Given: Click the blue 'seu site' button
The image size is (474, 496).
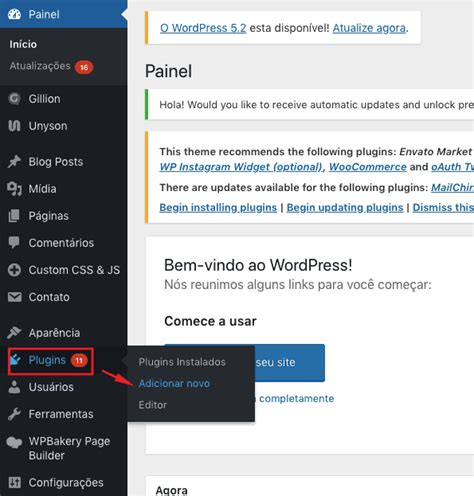Looking at the screenshot, I should point(289,363).
